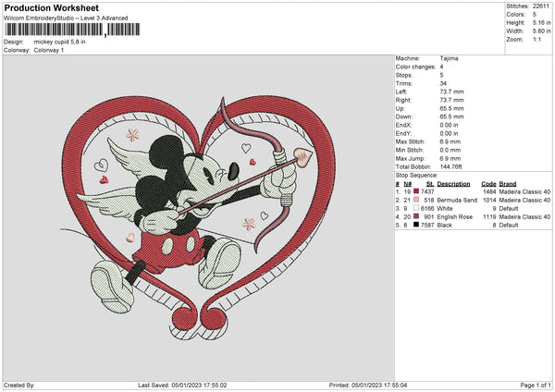The height and width of the screenshot is (392, 555).
Task: Click the 'N#' column header
Action: click(407, 184)
